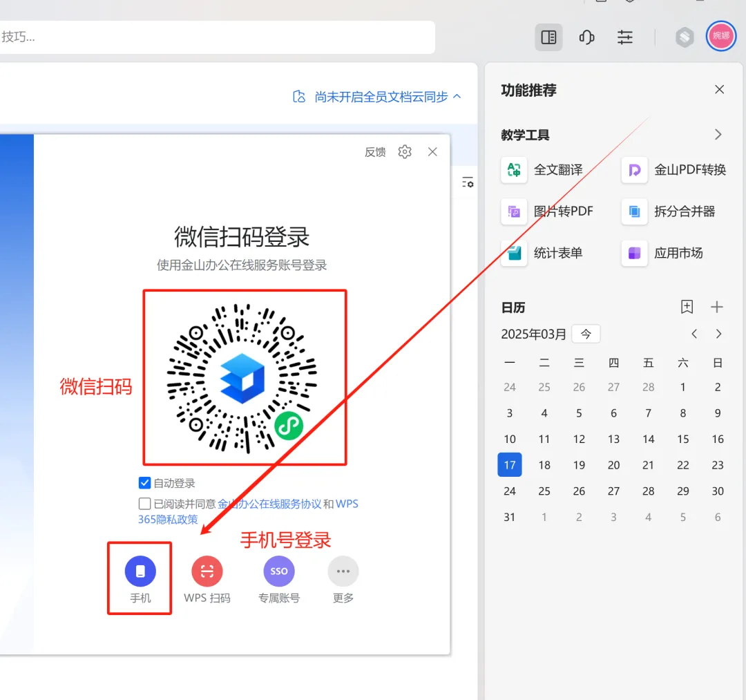Viewport: 746px width, 700px height.
Task: Open the settings sliders icon in top toolbar
Action: tap(624, 37)
